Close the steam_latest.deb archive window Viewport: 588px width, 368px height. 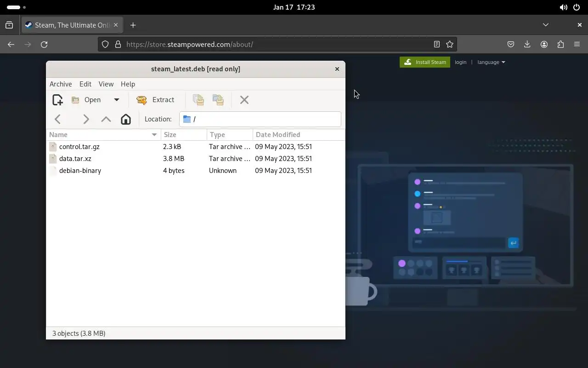click(x=337, y=69)
